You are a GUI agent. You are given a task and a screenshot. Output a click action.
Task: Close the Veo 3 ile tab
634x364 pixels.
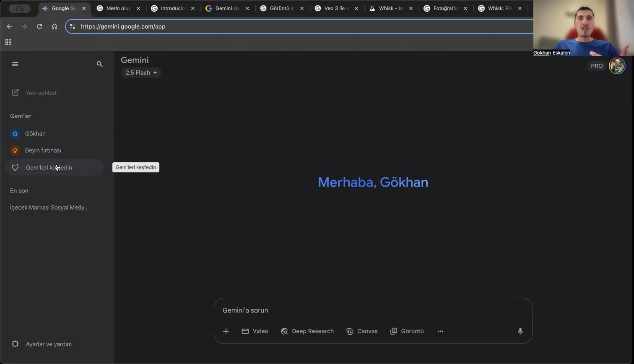[356, 8]
